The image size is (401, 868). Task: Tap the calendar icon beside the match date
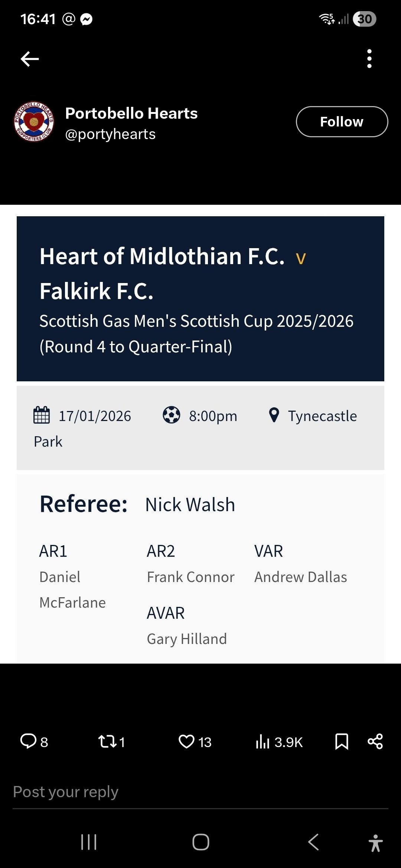pos(41,415)
